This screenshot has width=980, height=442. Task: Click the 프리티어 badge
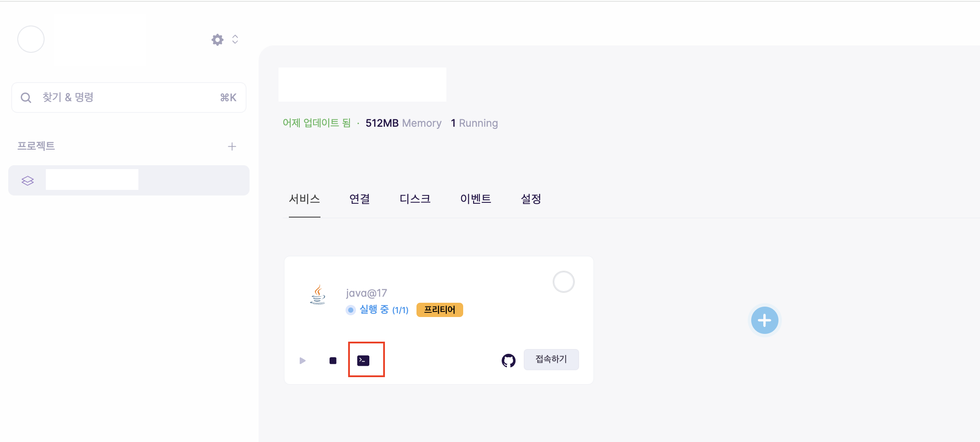[440, 310]
